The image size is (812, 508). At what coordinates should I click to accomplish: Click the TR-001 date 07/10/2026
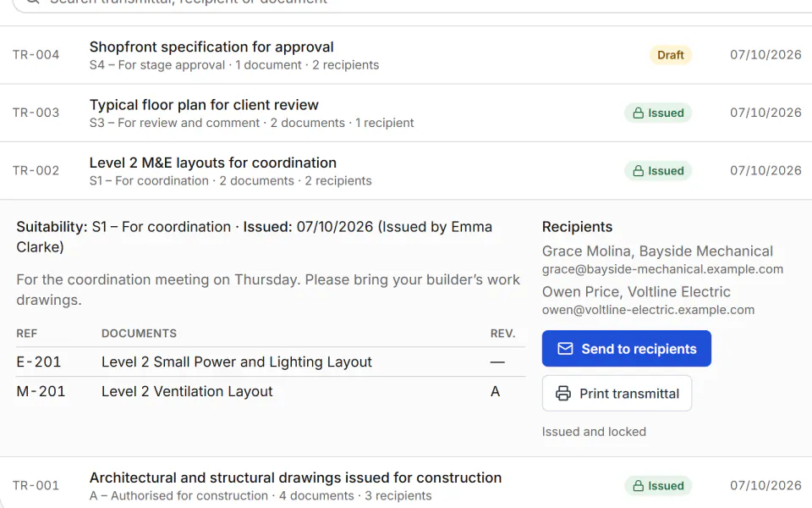[x=765, y=486]
